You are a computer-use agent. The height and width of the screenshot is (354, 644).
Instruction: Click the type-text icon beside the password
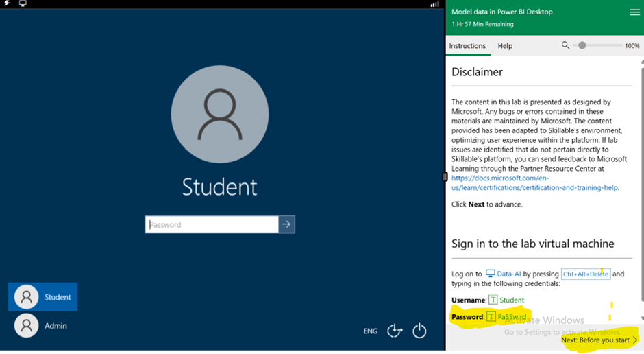pyautogui.click(x=491, y=316)
